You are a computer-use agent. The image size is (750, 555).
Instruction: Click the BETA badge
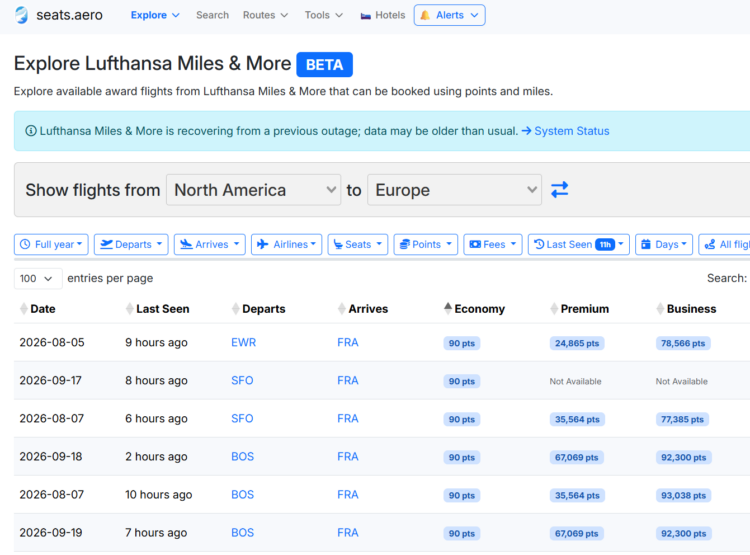pyautogui.click(x=324, y=65)
